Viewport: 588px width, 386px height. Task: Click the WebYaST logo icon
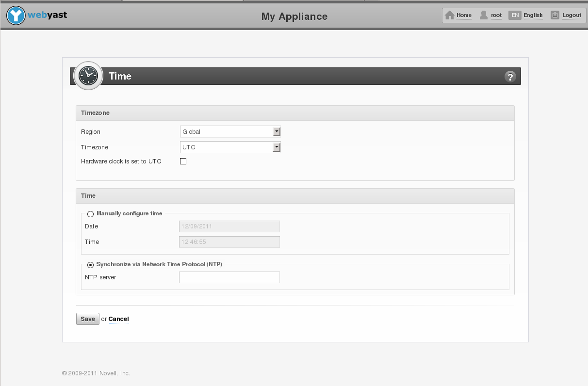[x=16, y=16]
